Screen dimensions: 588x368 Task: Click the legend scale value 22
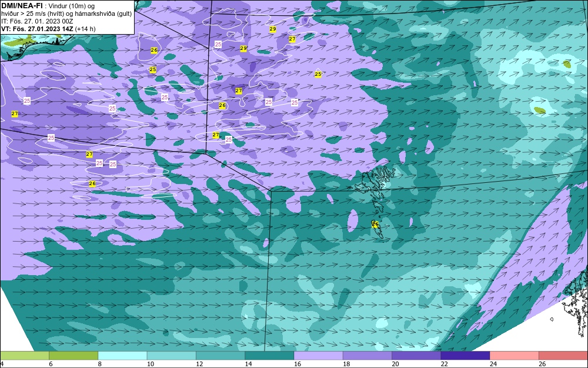point(444,364)
